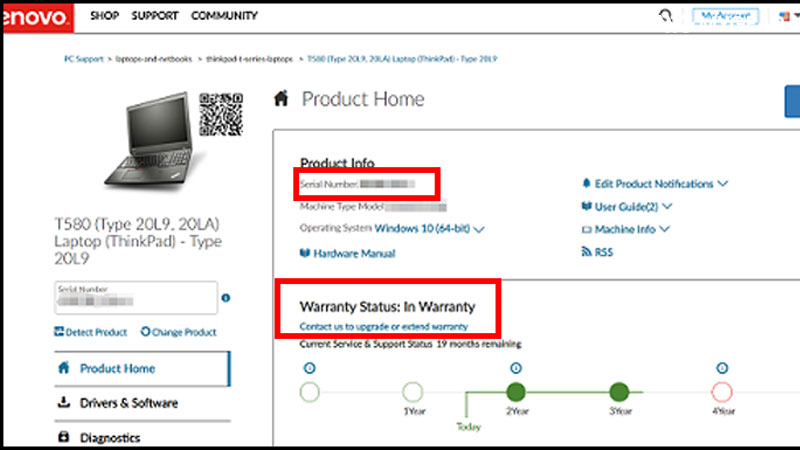Click the info icon above 4Year marker

722,368
